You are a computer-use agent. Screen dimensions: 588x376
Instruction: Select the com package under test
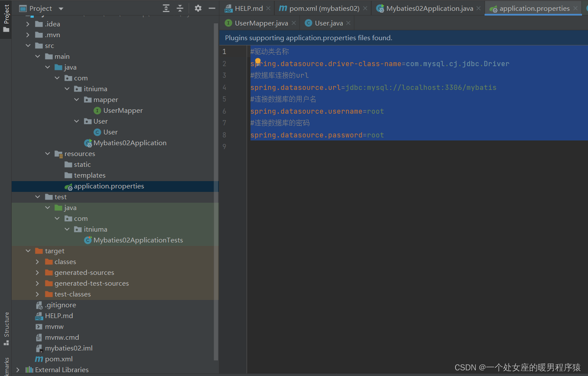[x=80, y=219]
